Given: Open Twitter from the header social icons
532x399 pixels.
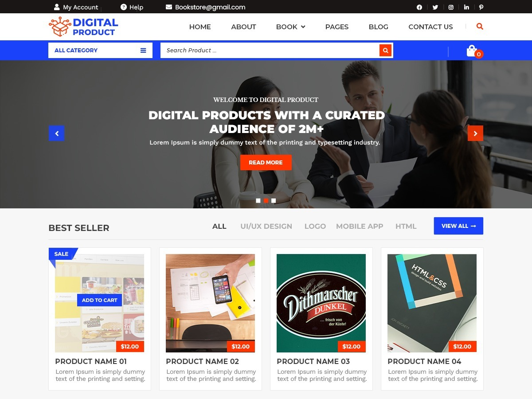Looking at the screenshot, I should (x=435, y=7).
